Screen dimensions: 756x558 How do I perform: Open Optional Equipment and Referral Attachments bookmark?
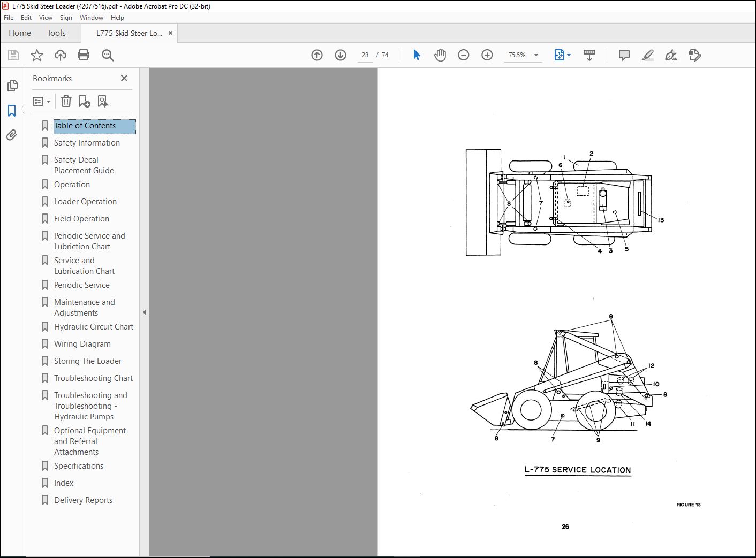tap(90, 441)
